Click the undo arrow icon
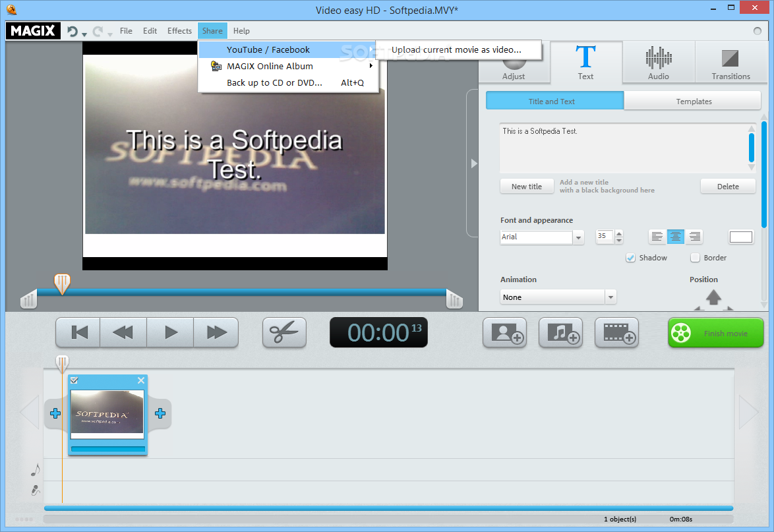 [73, 31]
